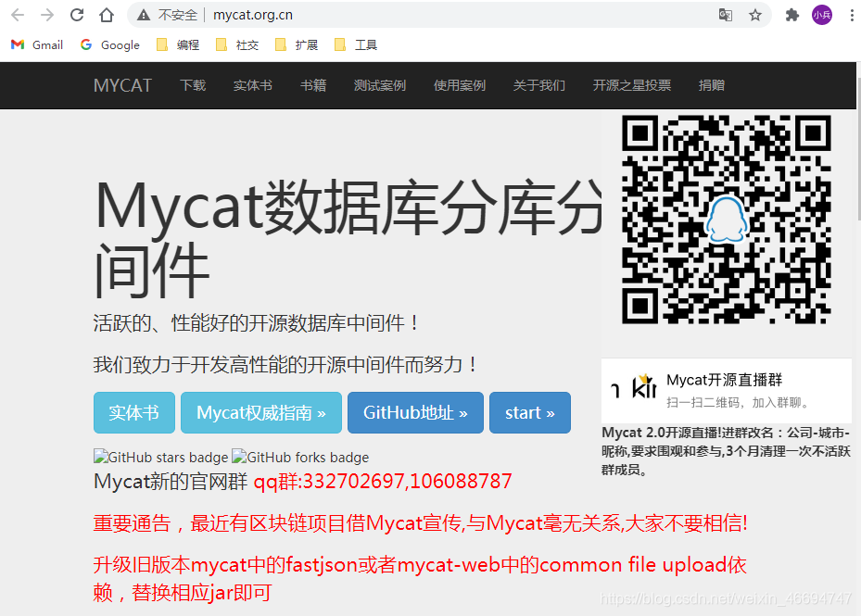Open the 扩展 bookmarks folder
The width and height of the screenshot is (861, 616).
(297, 45)
